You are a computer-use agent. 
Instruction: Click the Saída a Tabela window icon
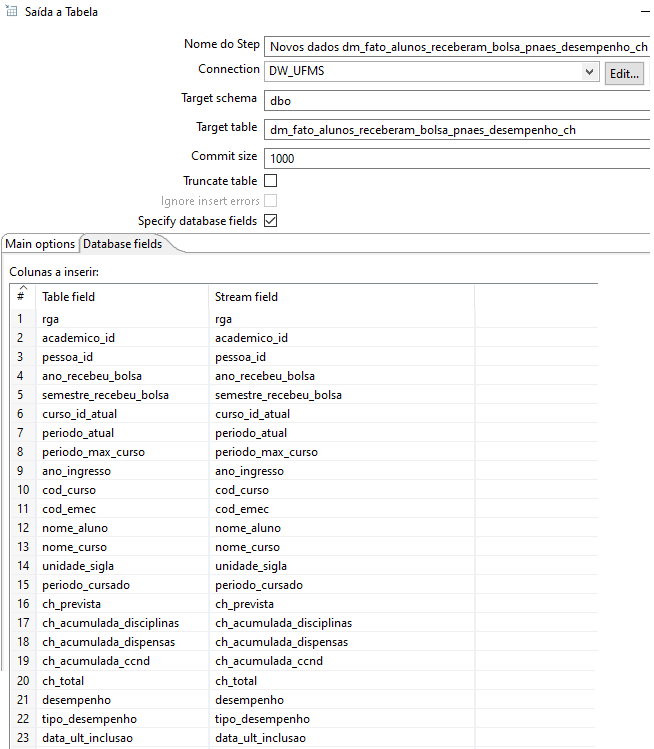pyautogui.click(x=11, y=11)
